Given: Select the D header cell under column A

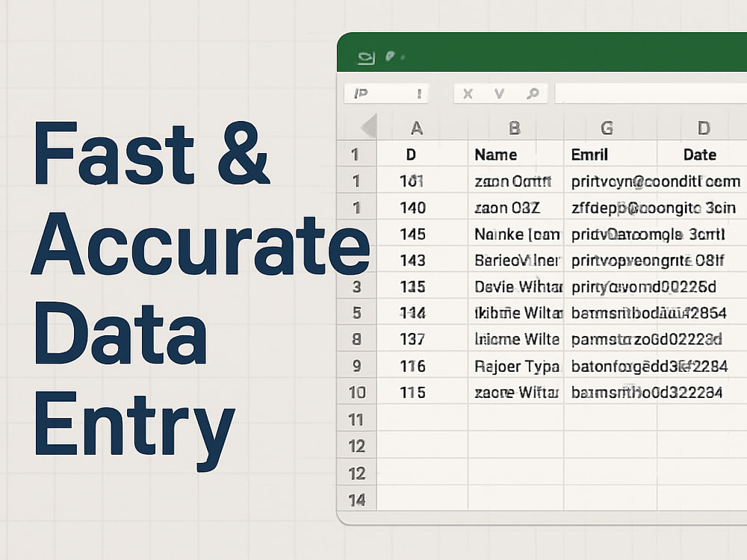Looking at the screenshot, I should click(423, 154).
